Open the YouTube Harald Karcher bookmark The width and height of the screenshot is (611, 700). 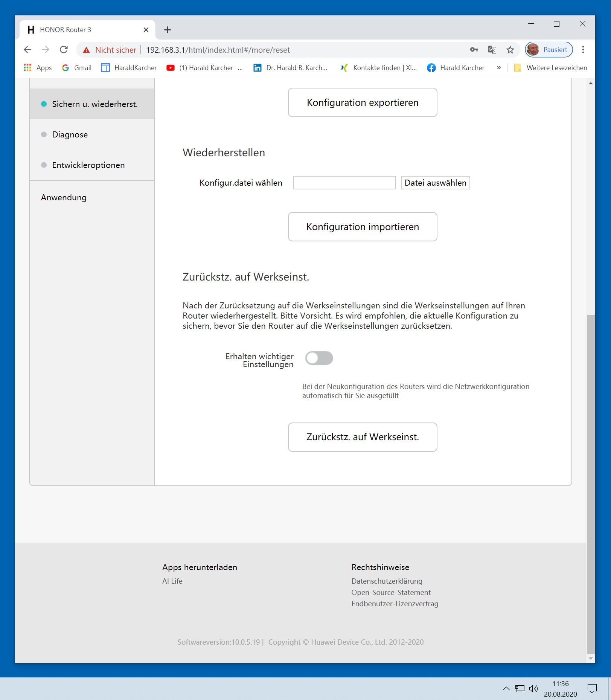[205, 68]
